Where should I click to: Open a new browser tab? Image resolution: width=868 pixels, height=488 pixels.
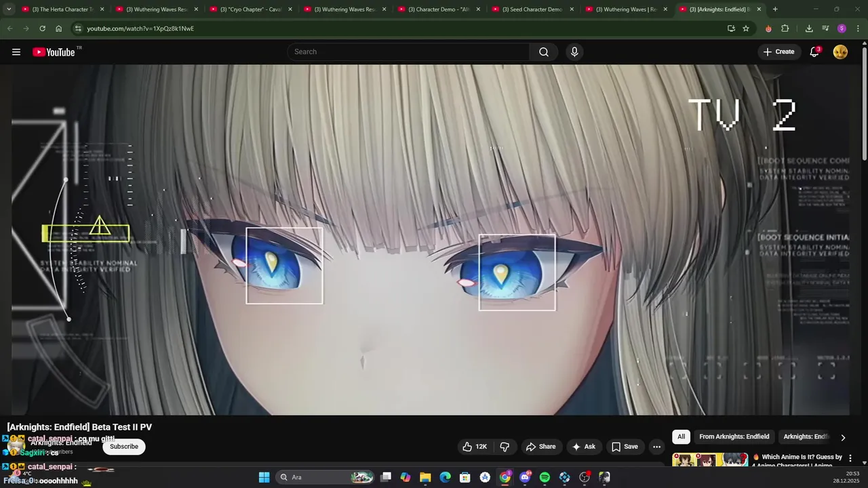click(775, 9)
